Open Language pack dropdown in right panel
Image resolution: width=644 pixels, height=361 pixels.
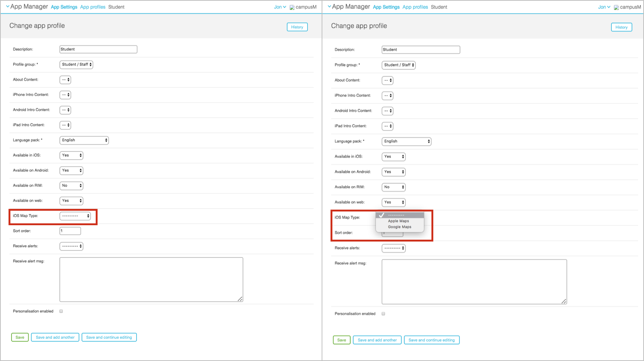coord(406,141)
